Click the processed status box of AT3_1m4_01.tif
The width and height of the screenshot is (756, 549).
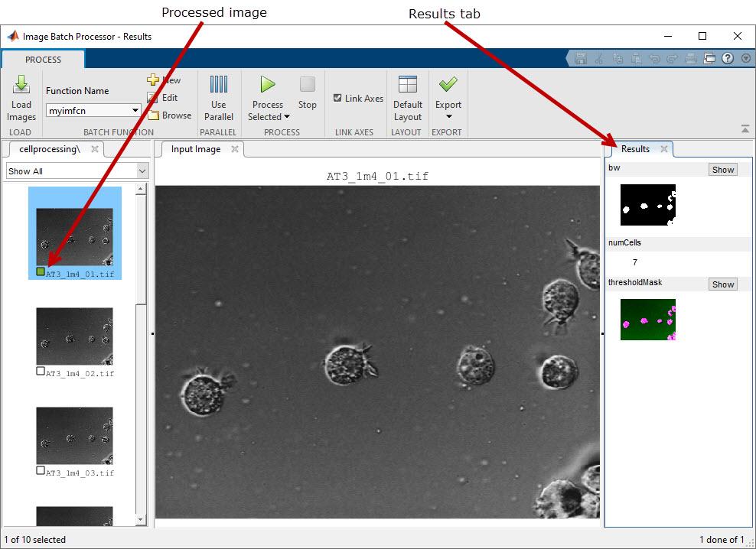pos(41,272)
